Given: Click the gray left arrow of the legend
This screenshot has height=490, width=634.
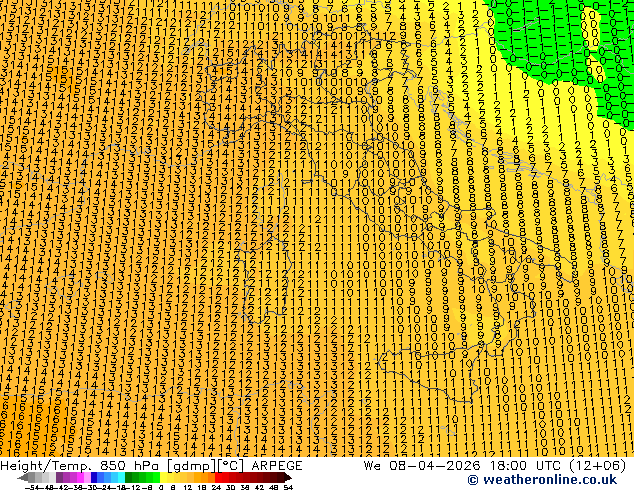Looking at the screenshot, I should click(23, 477).
